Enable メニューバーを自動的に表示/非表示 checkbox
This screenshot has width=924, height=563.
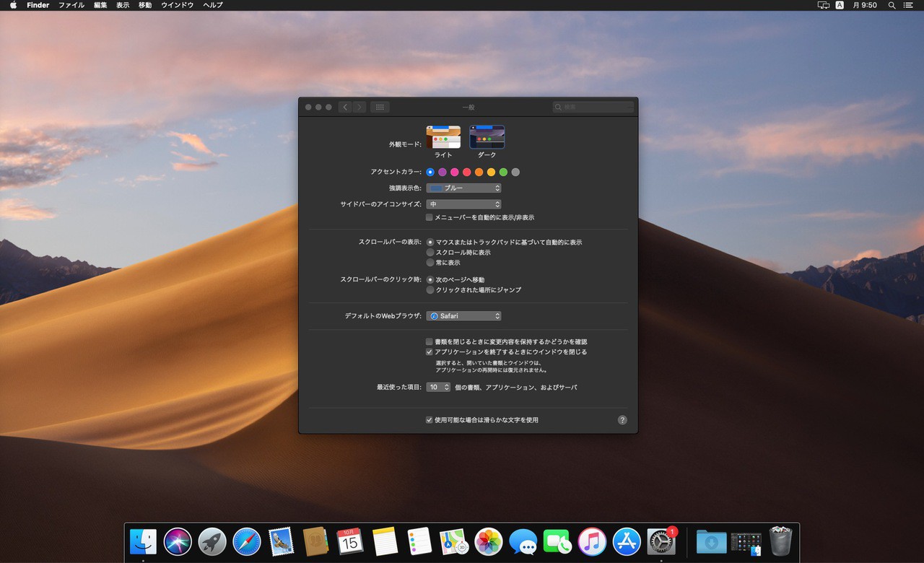coord(430,217)
